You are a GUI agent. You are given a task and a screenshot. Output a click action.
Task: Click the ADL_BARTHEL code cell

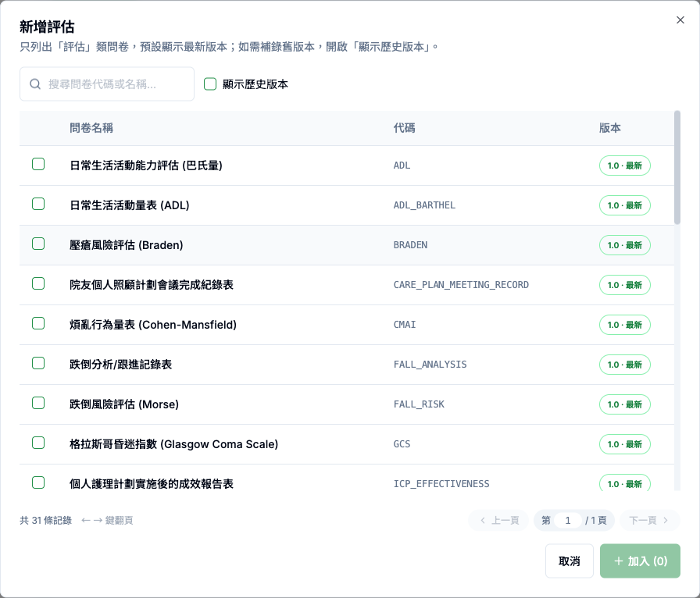(424, 205)
